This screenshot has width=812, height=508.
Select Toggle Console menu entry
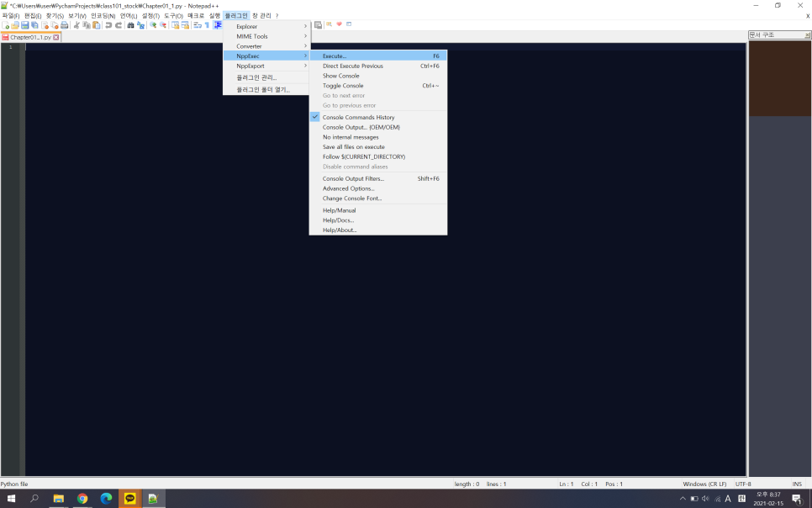click(378, 86)
